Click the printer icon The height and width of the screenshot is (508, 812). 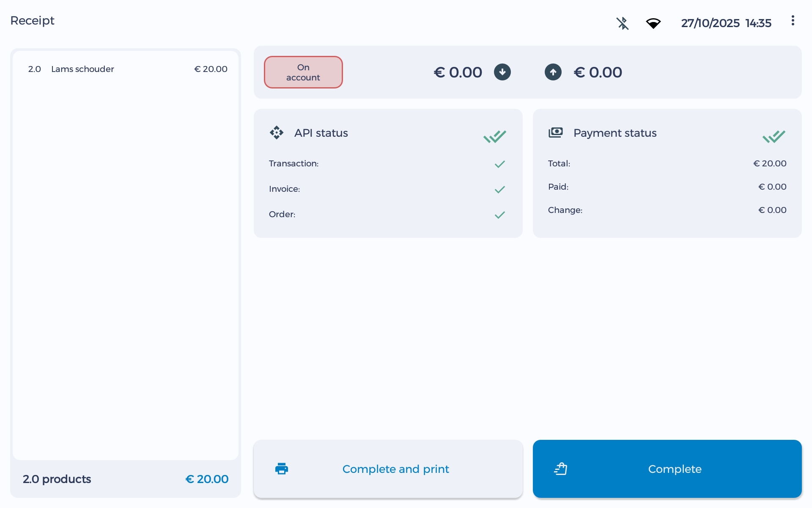pos(282,469)
